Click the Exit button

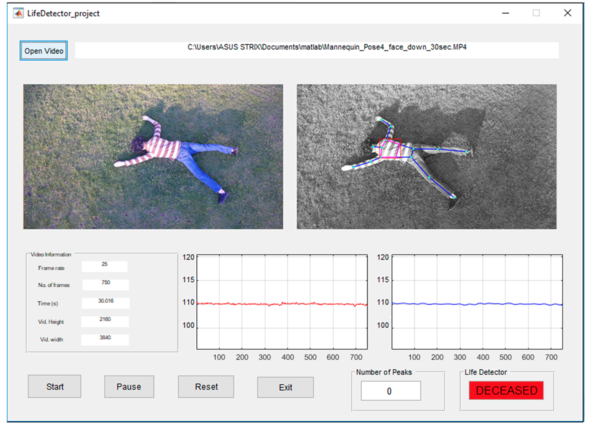286,387
